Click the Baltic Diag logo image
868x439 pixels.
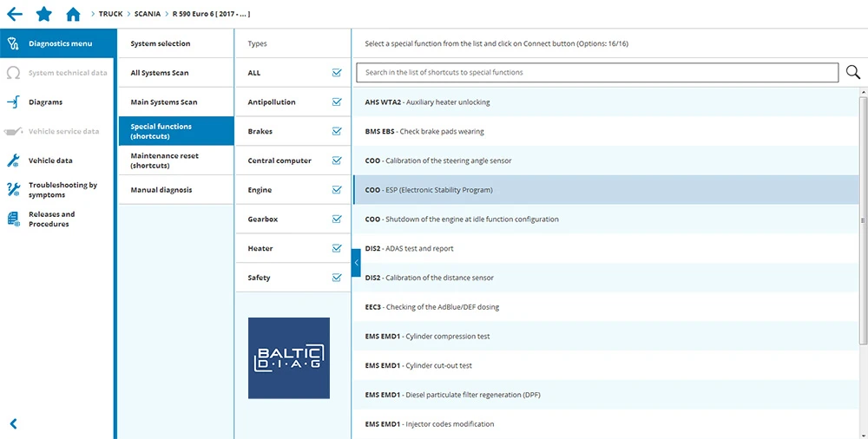point(289,358)
